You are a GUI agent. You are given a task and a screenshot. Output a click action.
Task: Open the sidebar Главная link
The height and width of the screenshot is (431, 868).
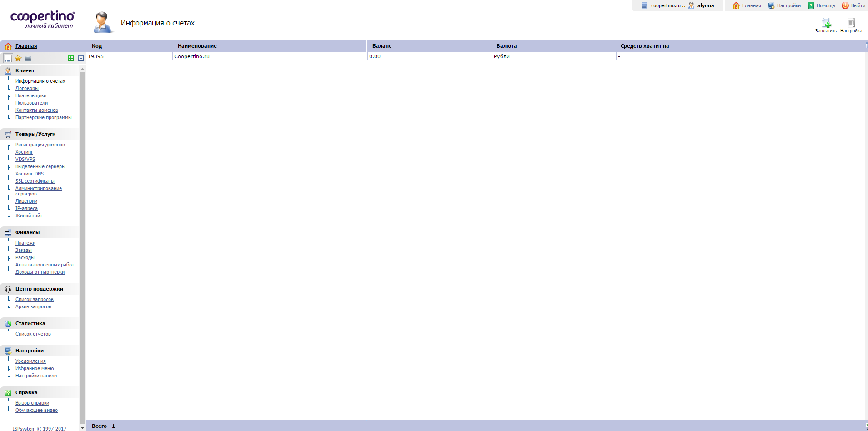[26, 46]
